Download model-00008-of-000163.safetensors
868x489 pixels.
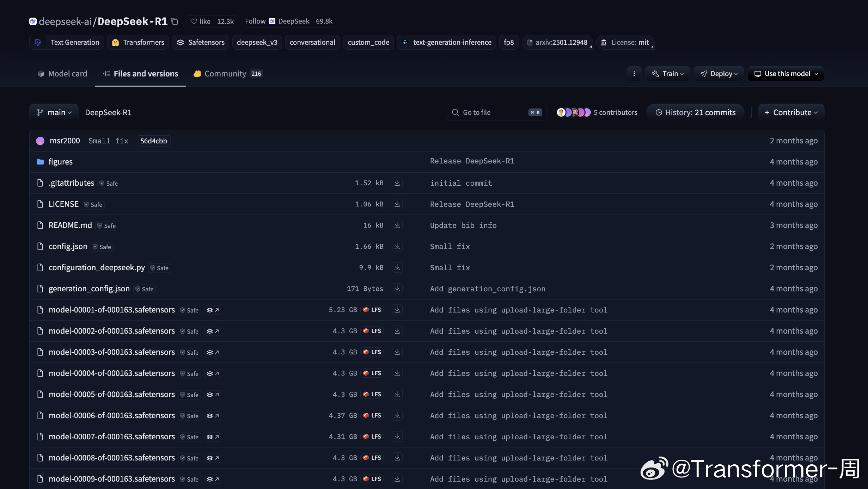[x=397, y=458]
